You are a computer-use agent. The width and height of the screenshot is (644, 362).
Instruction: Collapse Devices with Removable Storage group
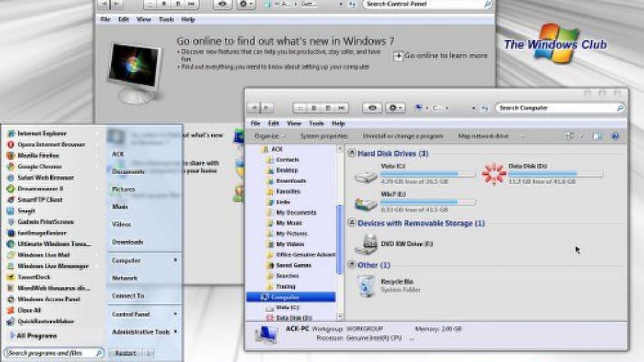[352, 223]
